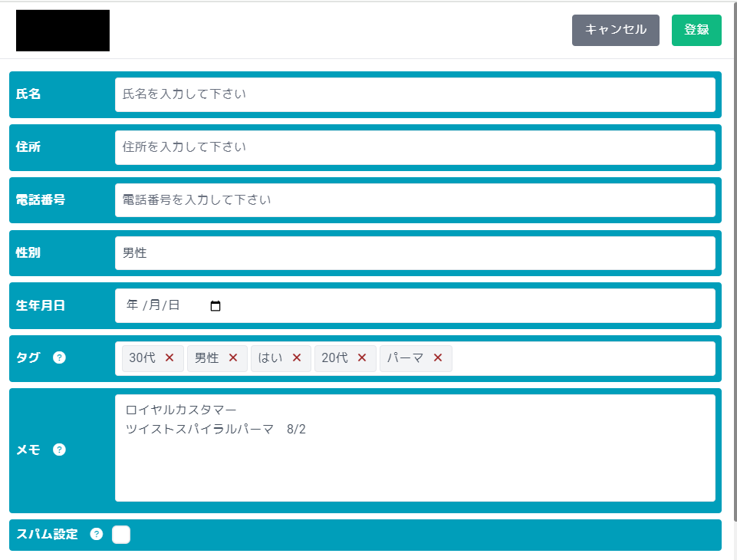Focus the 氏名 input field

click(414, 94)
